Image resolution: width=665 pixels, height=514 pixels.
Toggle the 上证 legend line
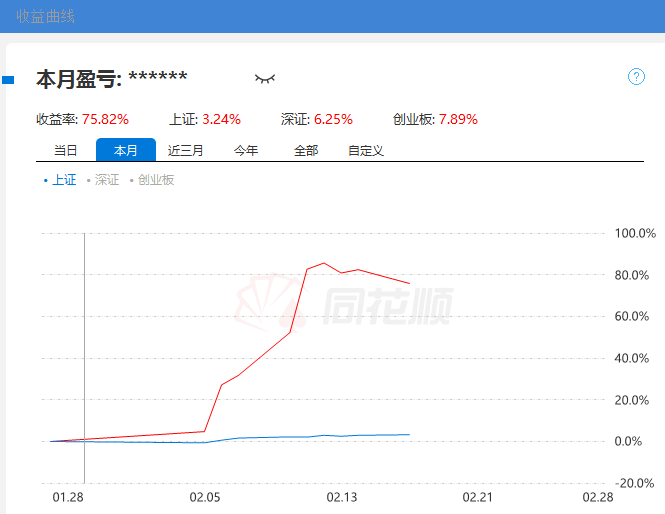tap(60, 180)
